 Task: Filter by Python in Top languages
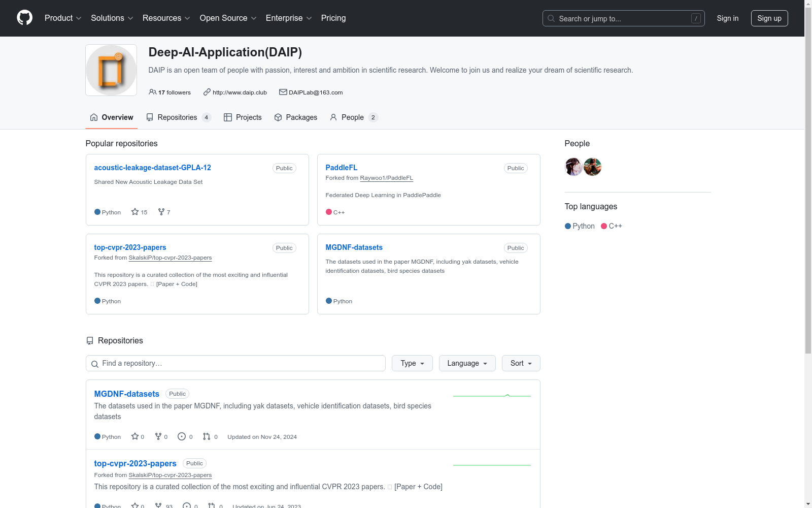pyautogui.click(x=580, y=226)
